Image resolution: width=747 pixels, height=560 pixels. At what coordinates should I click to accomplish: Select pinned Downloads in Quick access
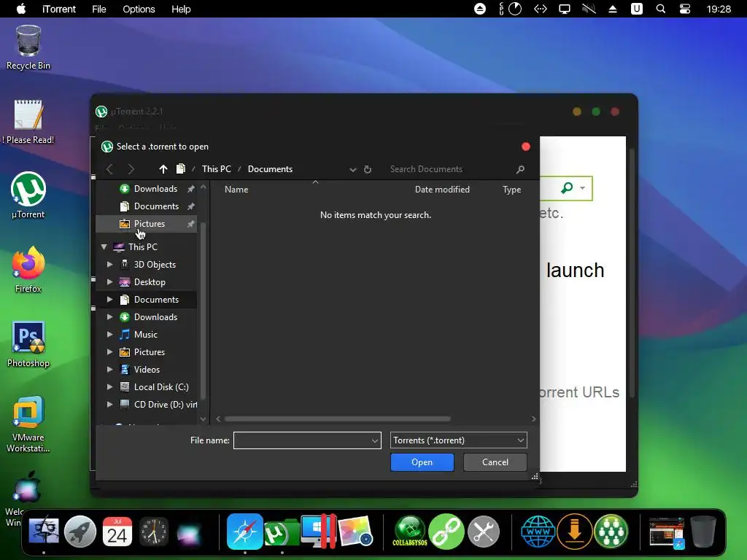[x=147, y=189]
